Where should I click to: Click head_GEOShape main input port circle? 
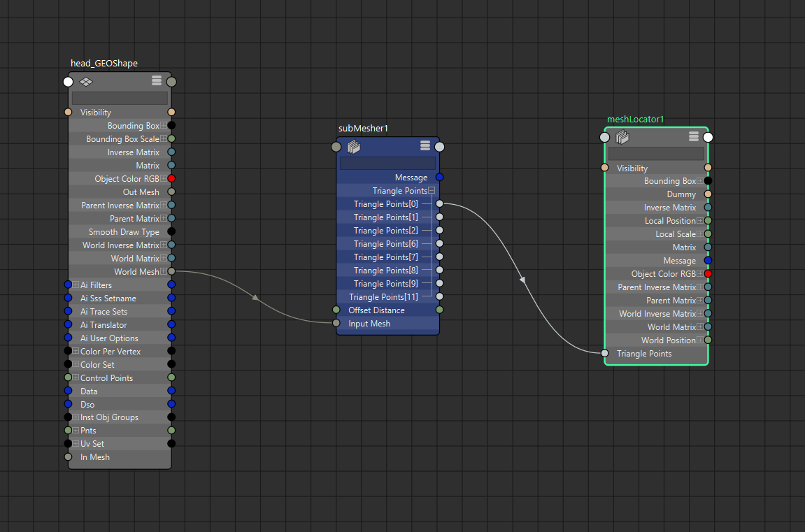(x=69, y=82)
